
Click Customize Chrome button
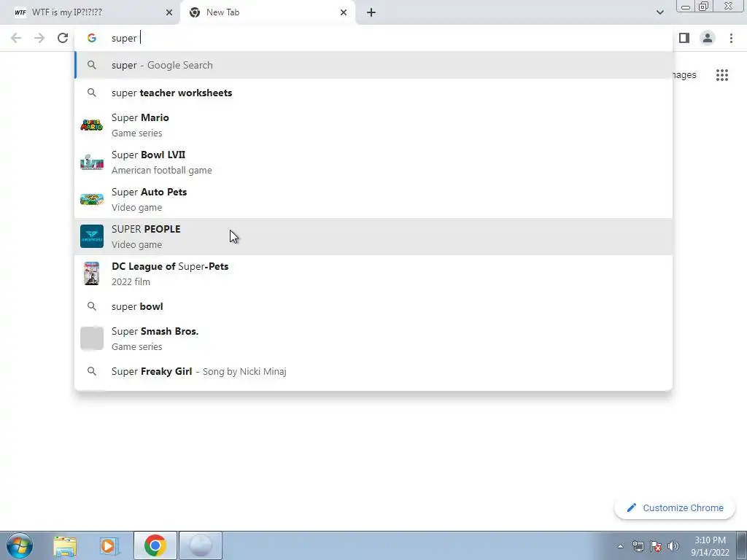tap(675, 508)
